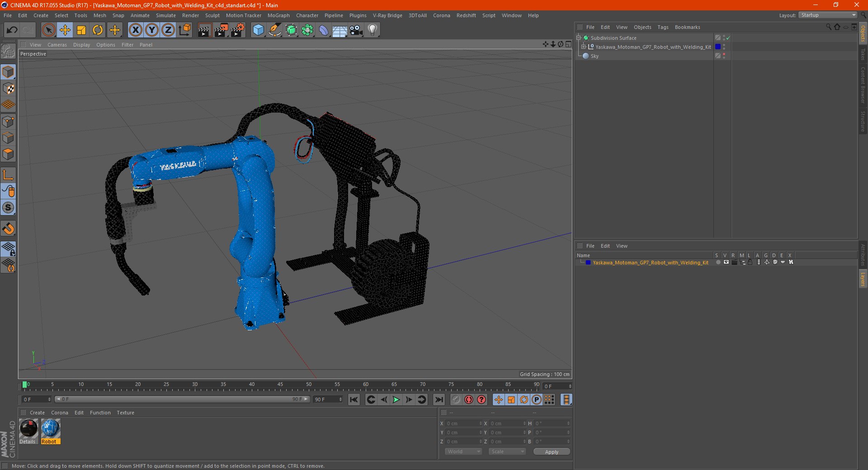868x470 pixels.
Task: Toggle Subdivision Surface enable checkmark
Action: tap(728, 38)
